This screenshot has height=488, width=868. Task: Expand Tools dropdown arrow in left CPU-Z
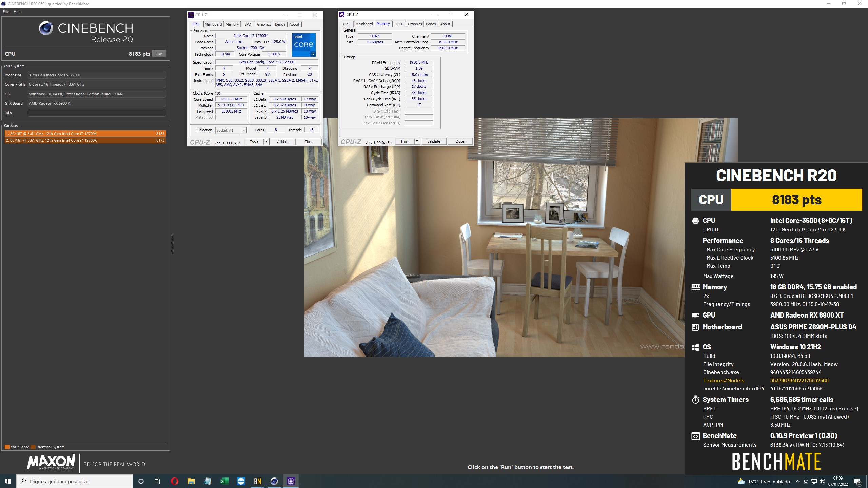[x=266, y=142]
